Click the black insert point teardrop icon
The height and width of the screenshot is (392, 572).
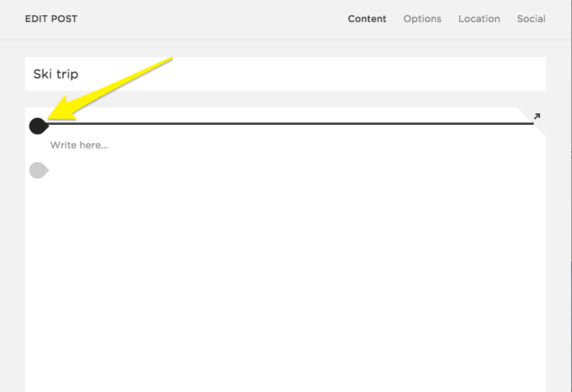(x=38, y=126)
